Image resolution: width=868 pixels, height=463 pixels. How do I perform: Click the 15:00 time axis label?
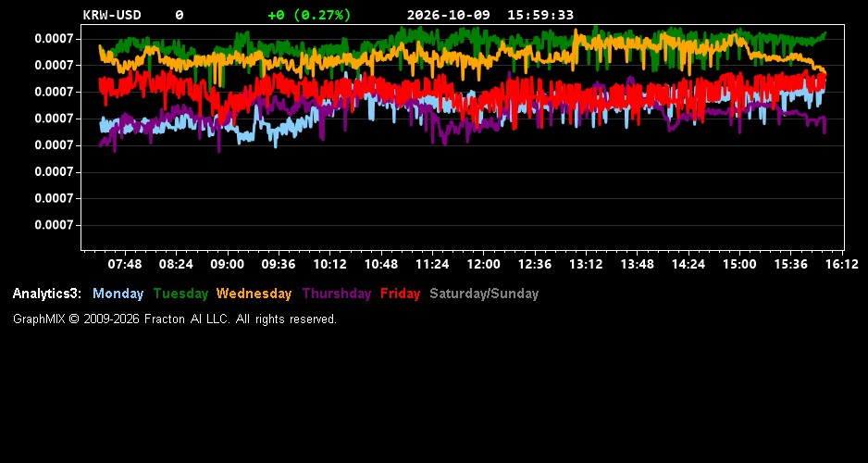click(739, 265)
